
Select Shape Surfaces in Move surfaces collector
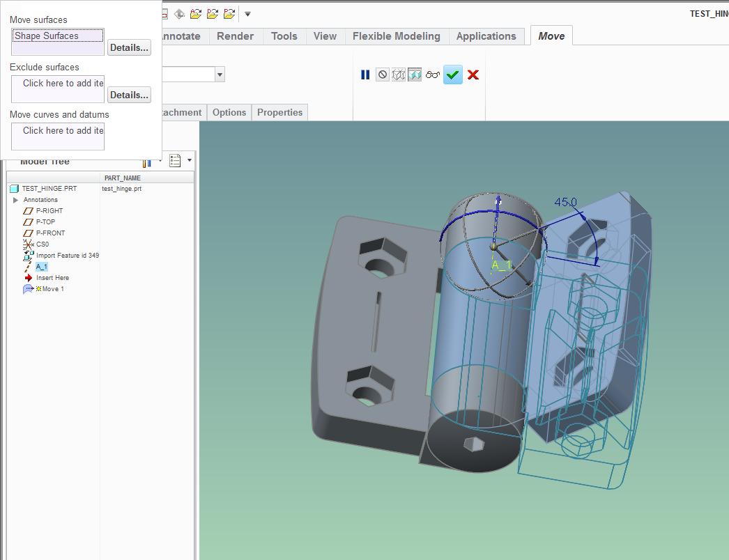pyautogui.click(x=58, y=36)
